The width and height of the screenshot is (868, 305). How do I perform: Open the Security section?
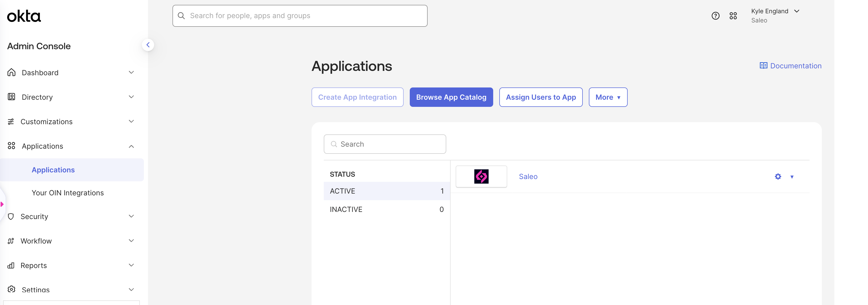pyautogui.click(x=34, y=217)
